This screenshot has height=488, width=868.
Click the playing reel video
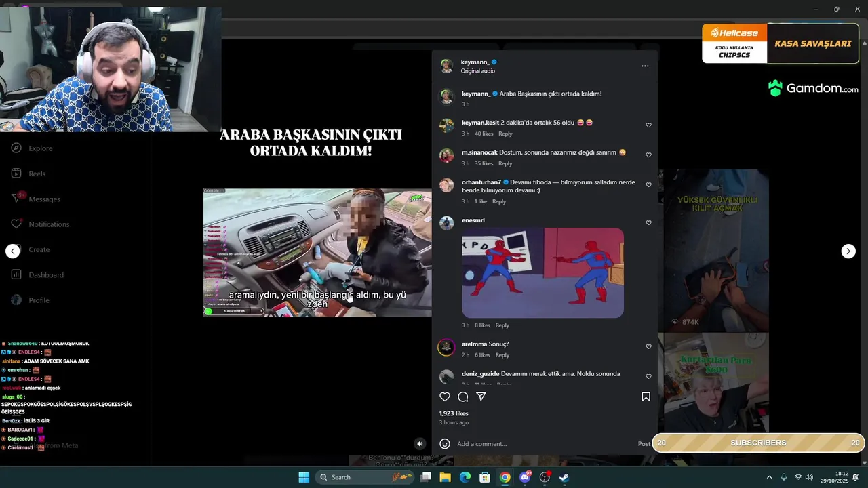317,253
